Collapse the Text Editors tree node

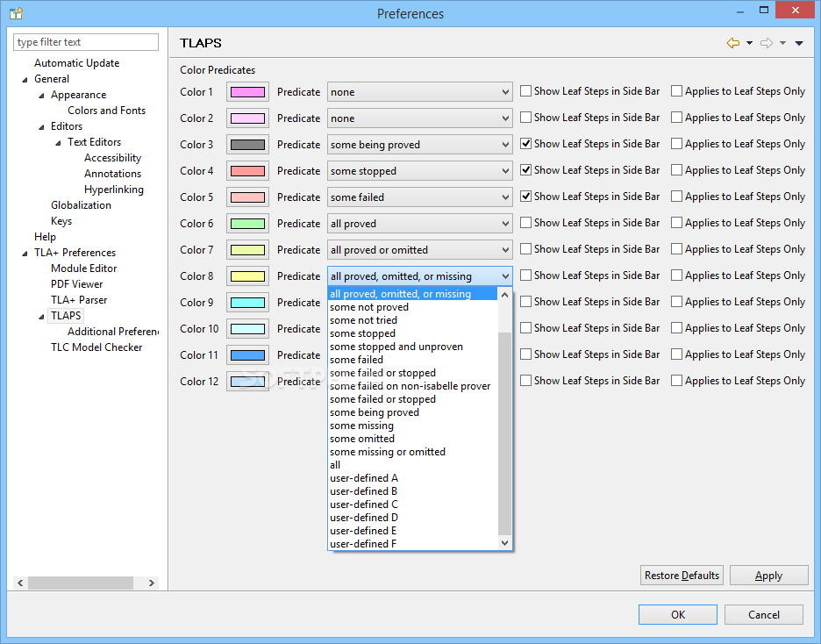tap(59, 142)
